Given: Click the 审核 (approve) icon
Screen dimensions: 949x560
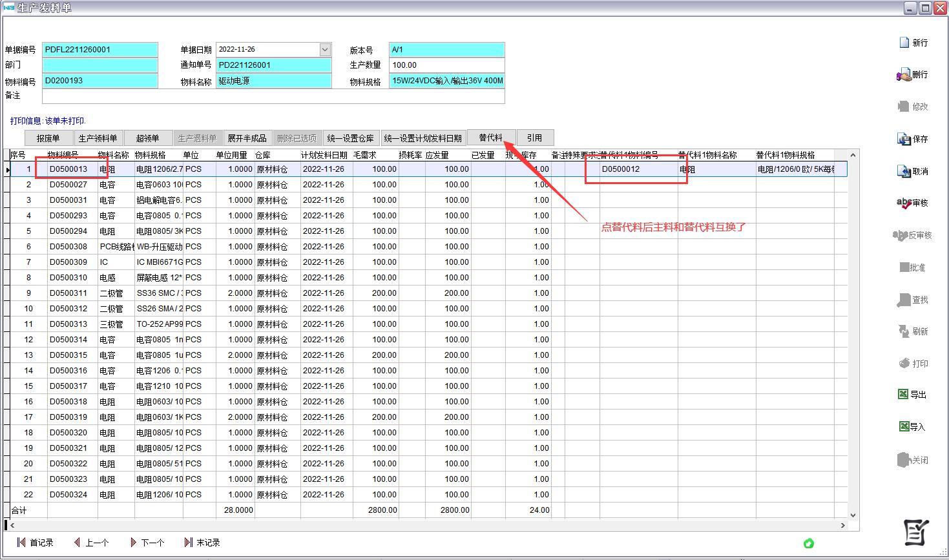Looking at the screenshot, I should (904, 203).
